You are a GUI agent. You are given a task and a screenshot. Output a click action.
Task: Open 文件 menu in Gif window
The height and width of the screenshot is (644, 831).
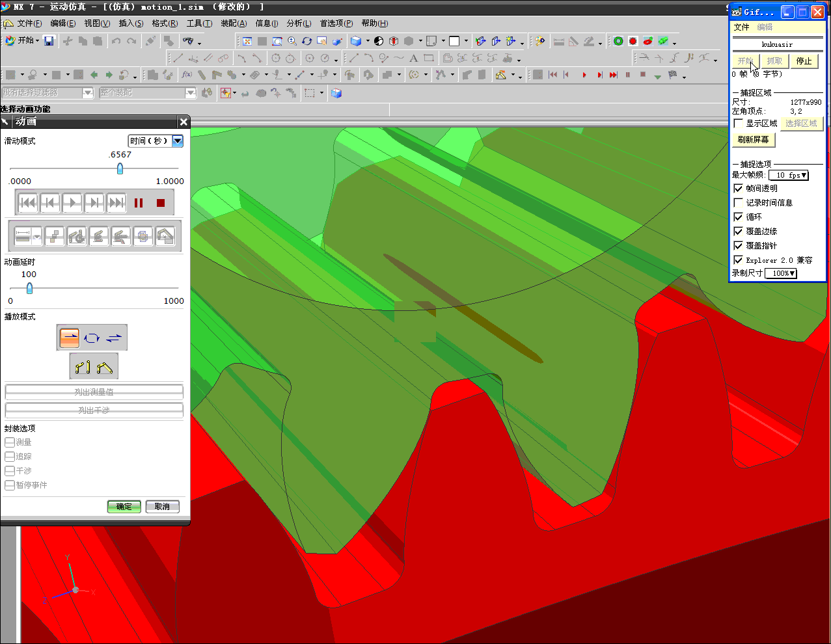pyautogui.click(x=742, y=27)
